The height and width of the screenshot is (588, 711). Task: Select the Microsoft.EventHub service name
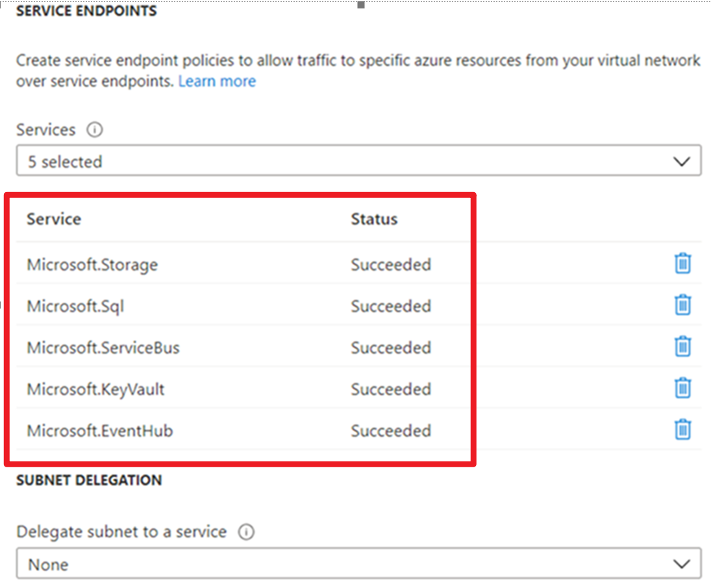coord(100,431)
